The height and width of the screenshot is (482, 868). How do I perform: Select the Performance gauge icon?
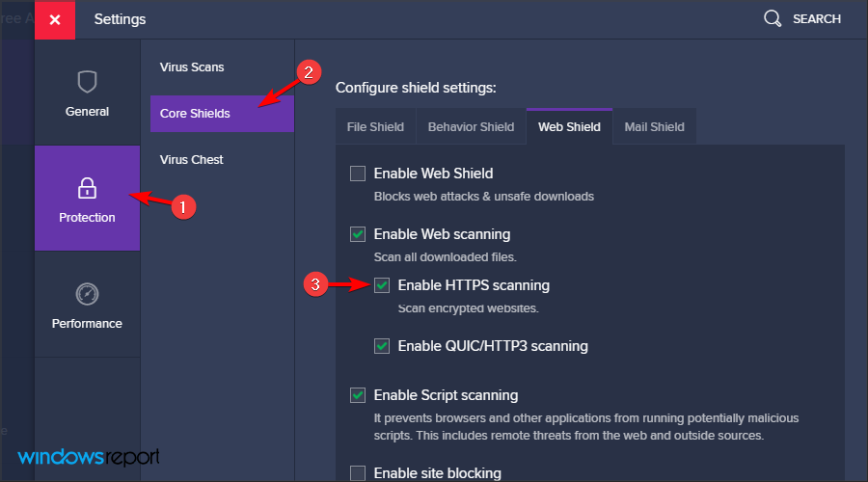(87, 293)
